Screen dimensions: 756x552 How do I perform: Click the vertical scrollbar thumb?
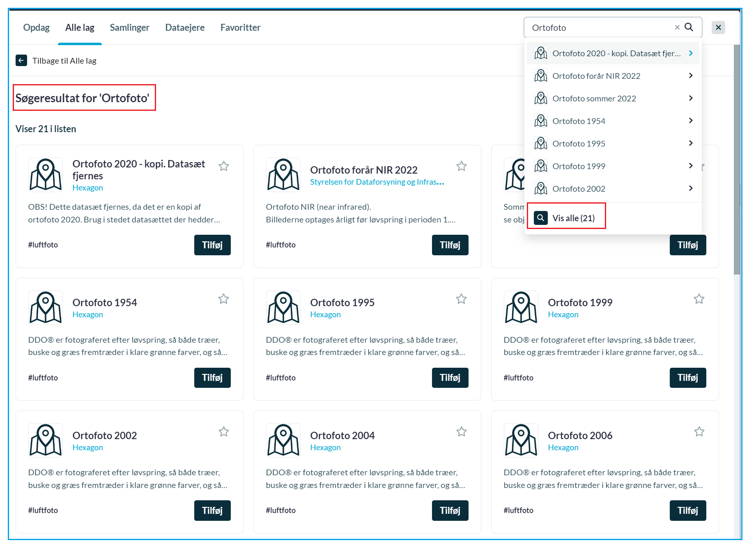tap(737, 160)
